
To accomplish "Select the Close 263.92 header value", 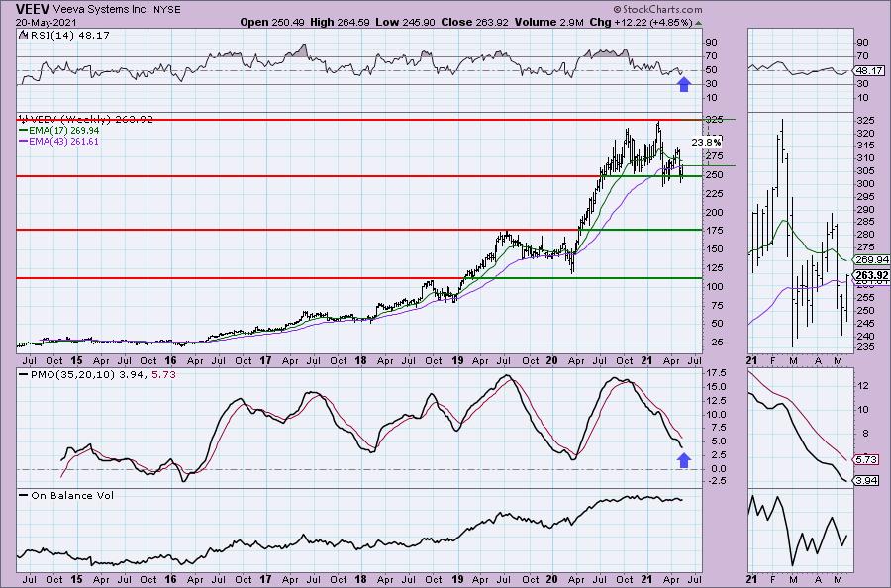I will coord(474,22).
